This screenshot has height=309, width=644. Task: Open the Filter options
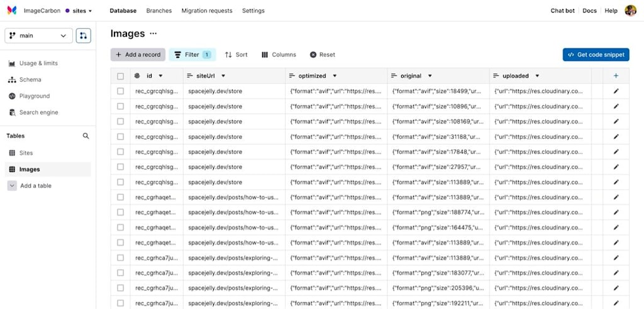coord(192,55)
